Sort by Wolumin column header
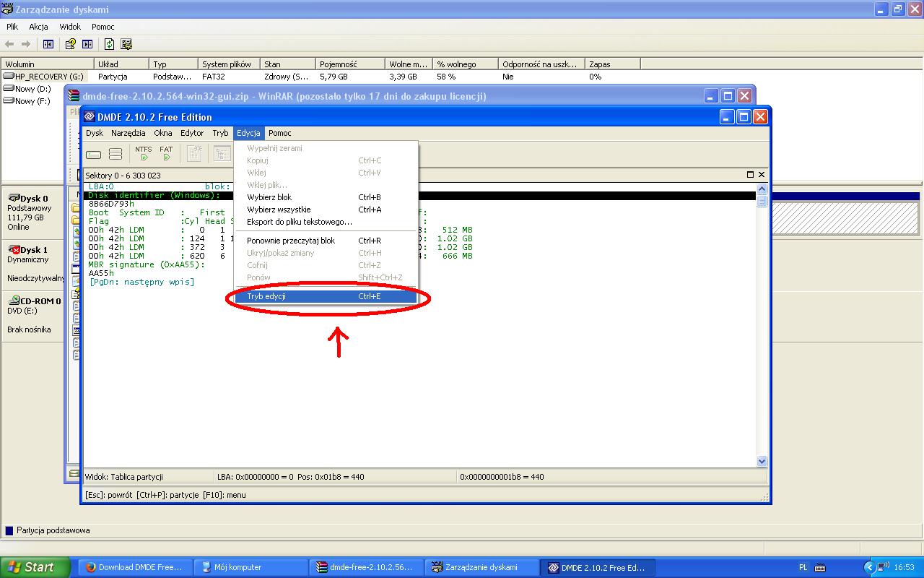This screenshot has height=578, width=924. [x=47, y=64]
